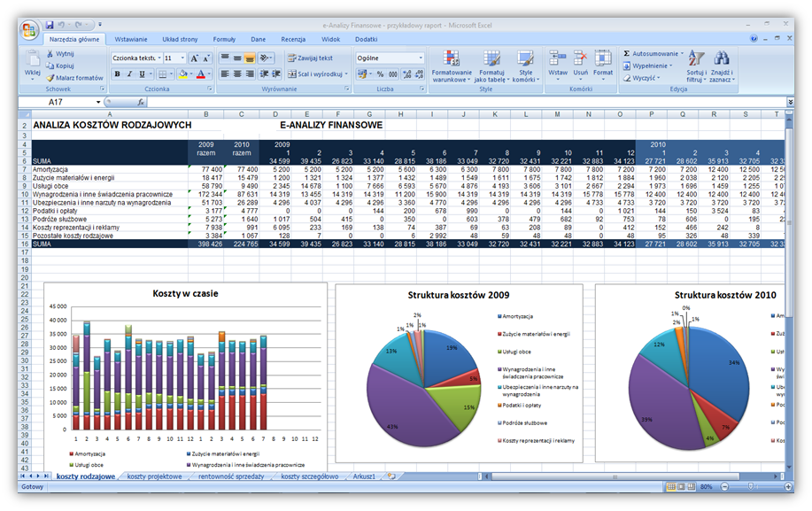Screen dimensions: 812x511
Task: Click the zoom slider in status bar
Action: [754, 487]
